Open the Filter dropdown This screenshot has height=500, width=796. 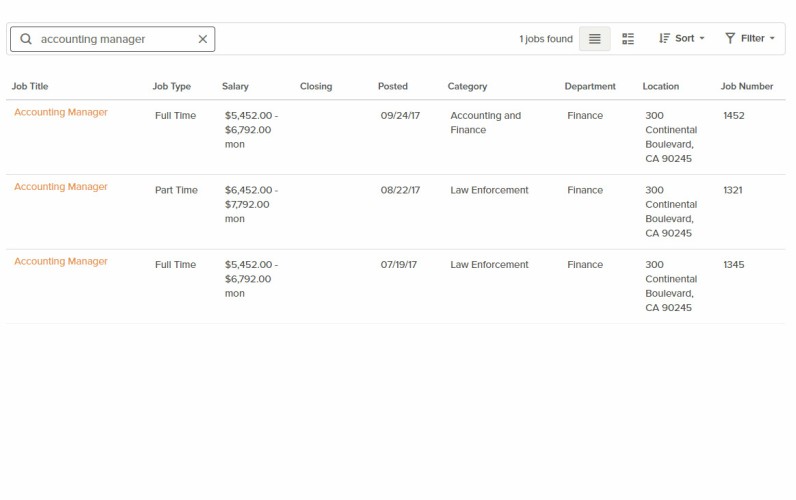click(x=750, y=39)
